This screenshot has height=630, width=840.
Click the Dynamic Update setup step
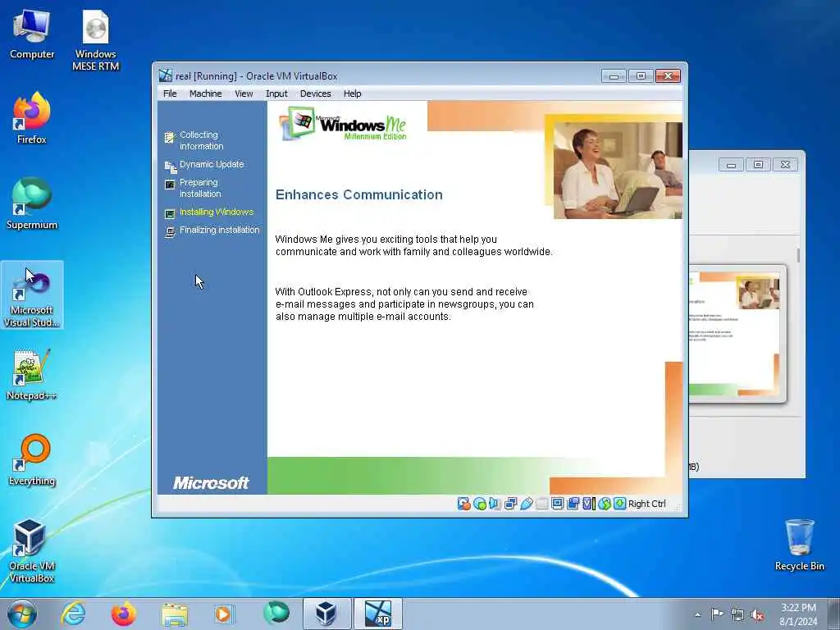pyautogui.click(x=204, y=164)
